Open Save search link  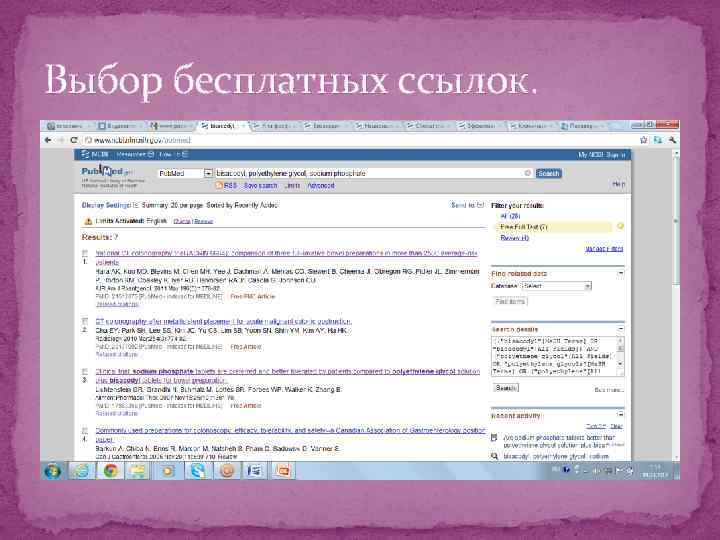(260, 186)
